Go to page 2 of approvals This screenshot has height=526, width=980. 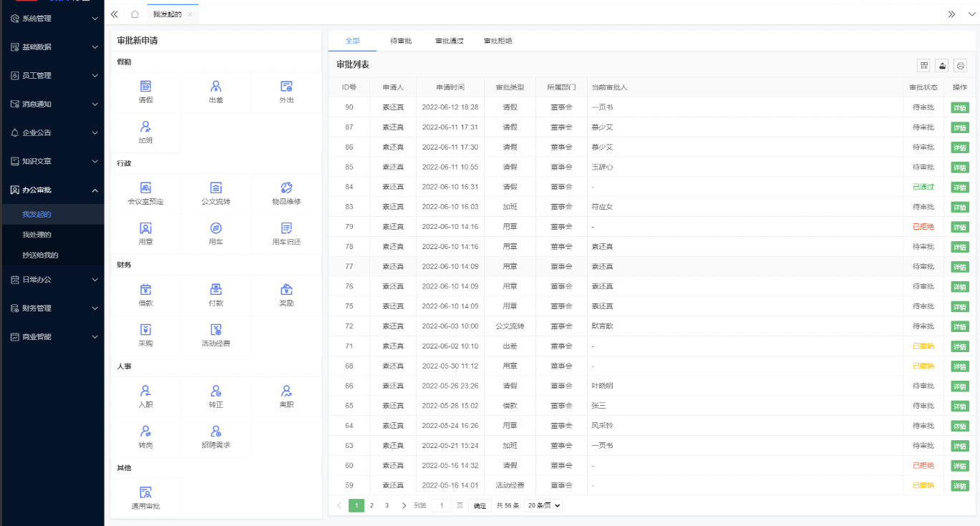coord(372,505)
